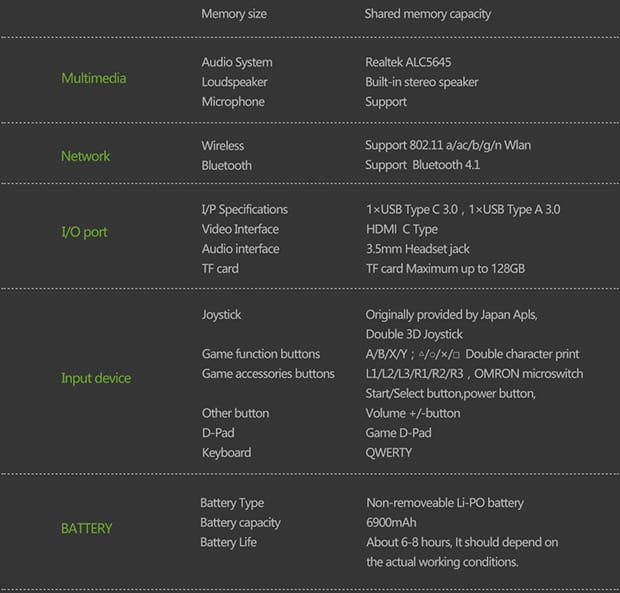620x593 pixels.
Task: Select the green BATTERY section heading
Action: click(86, 528)
